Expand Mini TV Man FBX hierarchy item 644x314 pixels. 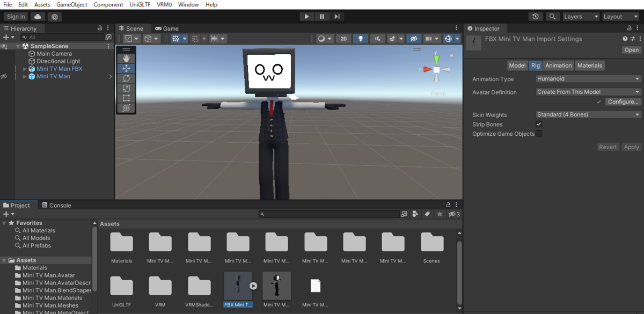(x=24, y=69)
